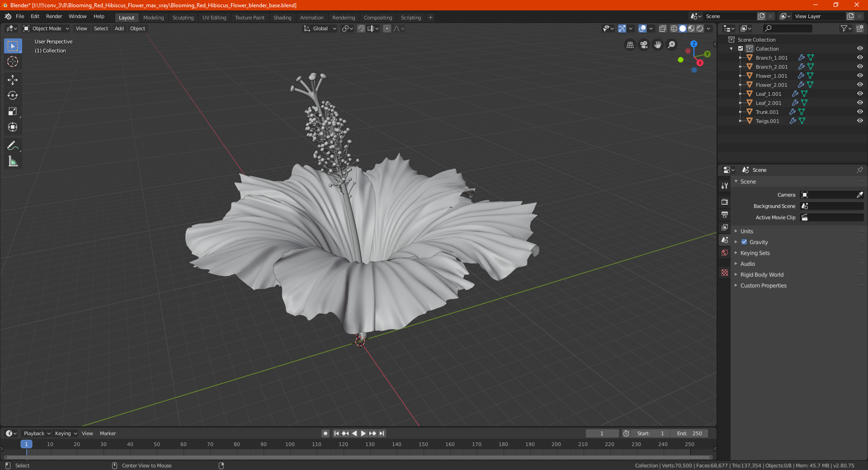Click the current frame number field

click(x=602, y=433)
